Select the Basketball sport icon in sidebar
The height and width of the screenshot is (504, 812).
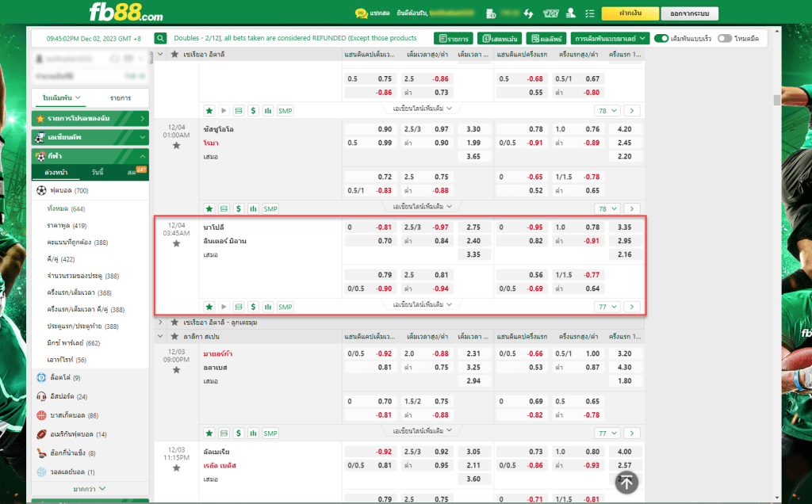point(42,415)
